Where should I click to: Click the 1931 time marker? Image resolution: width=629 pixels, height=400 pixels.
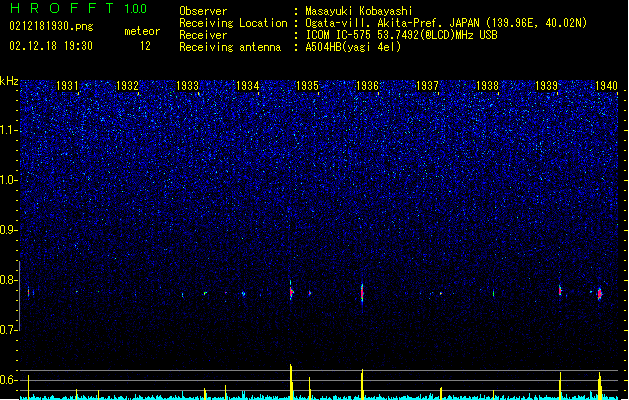(x=67, y=85)
